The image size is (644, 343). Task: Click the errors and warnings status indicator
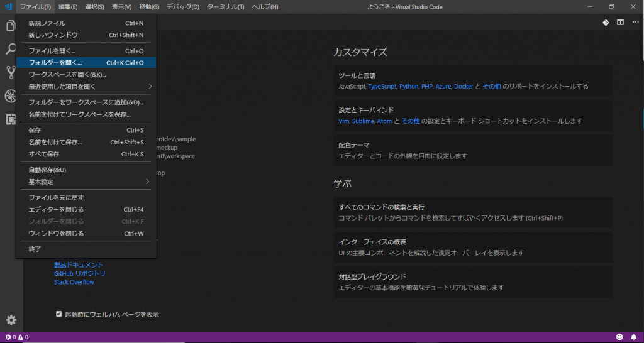tap(17, 337)
